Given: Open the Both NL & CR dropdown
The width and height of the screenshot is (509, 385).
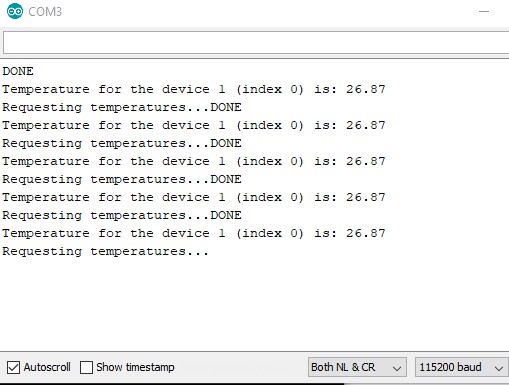Looking at the screenshot, I should 357,367.
